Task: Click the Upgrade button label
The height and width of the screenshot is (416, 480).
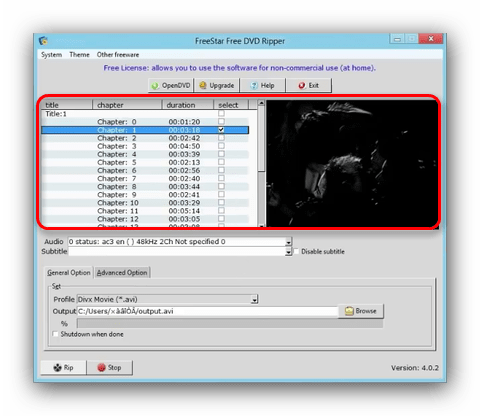Action: [222, 86]
